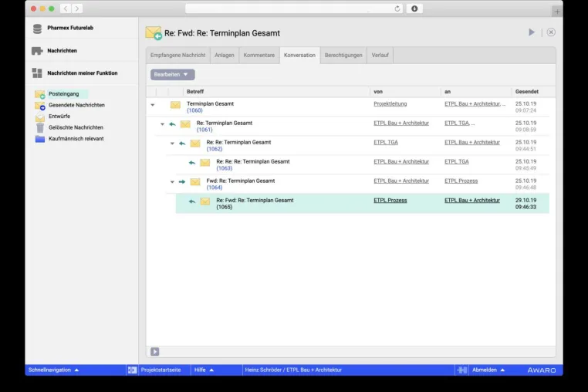This screenshot has width=588, height=392.
Task: Click the play arrow icon at top right
Action: coord(532,32)
